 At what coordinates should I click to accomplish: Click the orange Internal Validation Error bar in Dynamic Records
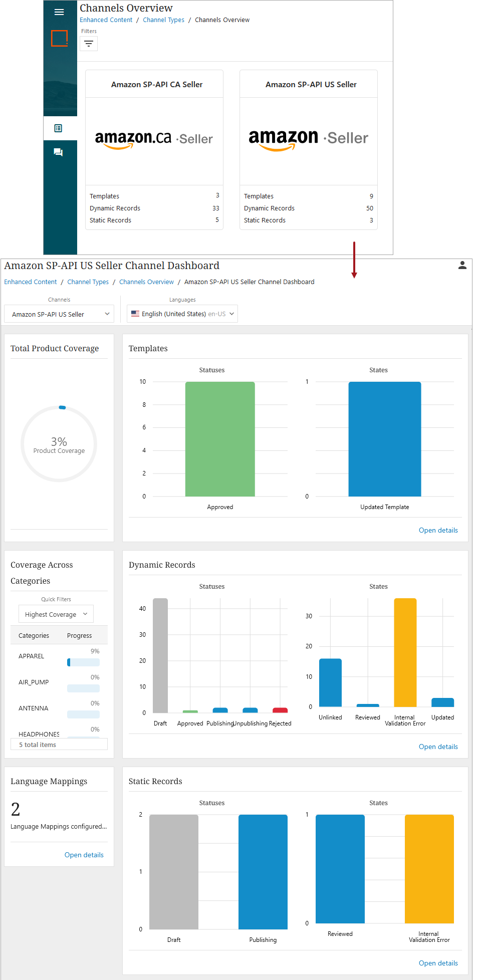coord(405,652)
